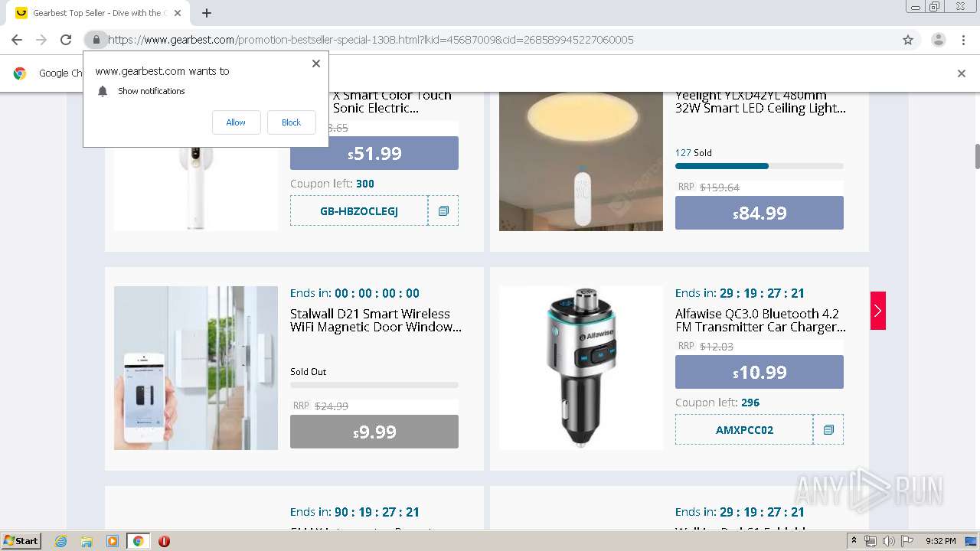Open Chrome three-dot menu
Image resolution: width=980 pixels, height=551 pixels.
tap(963, 40)
